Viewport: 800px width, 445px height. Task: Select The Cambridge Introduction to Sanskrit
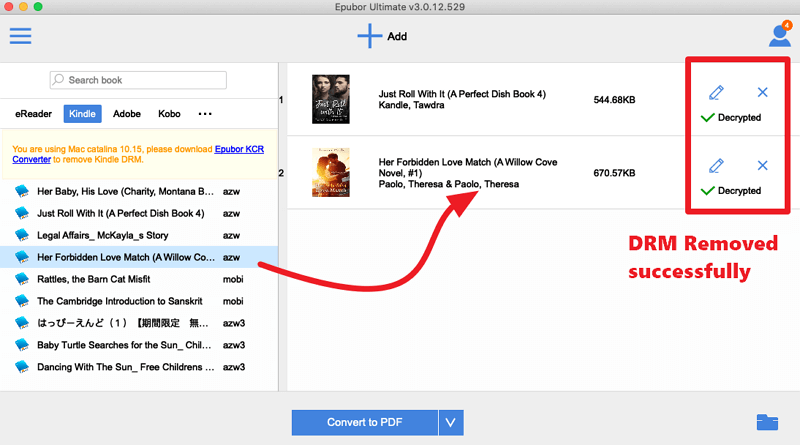139,301
